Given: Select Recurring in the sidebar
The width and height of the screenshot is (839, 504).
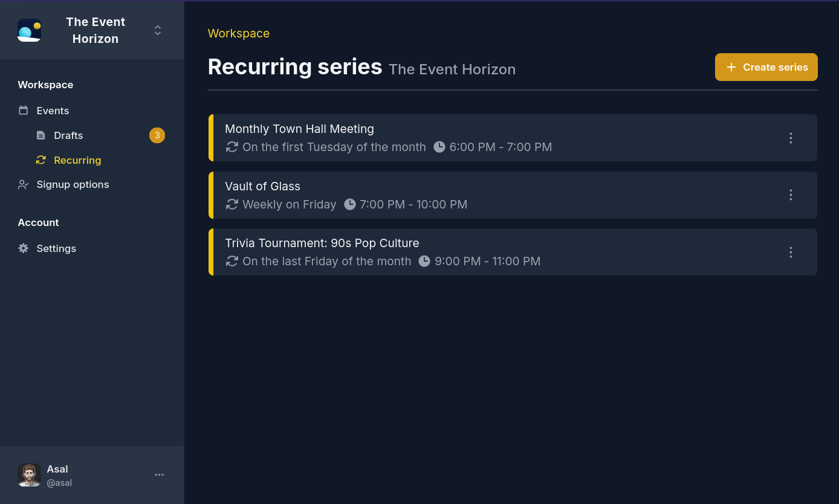Looking at the screenshot, I should [77, 160].
